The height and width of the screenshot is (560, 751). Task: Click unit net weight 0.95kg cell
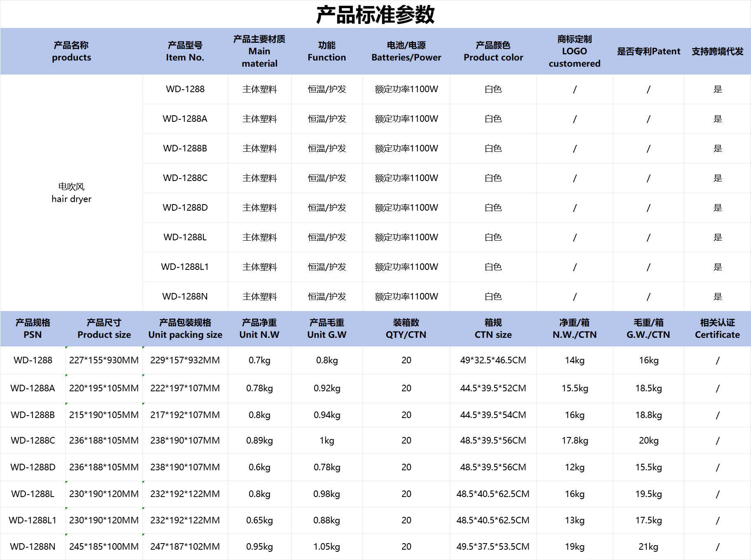click(x=259, y=547)
